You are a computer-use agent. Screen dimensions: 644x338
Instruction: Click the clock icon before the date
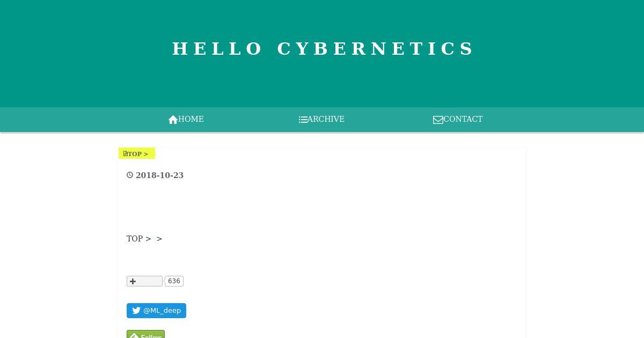(130, 175)
